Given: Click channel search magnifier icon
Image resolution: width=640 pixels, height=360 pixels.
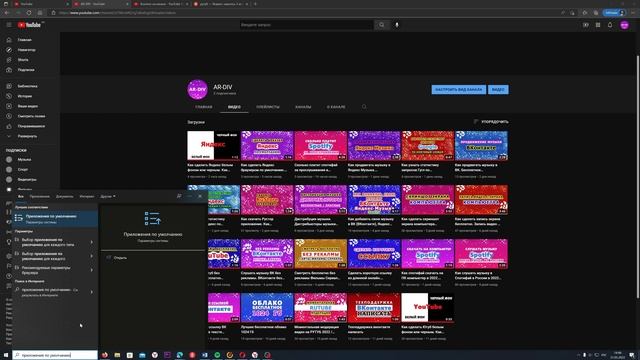Looking at the screenshot, I should coord(364,107).
